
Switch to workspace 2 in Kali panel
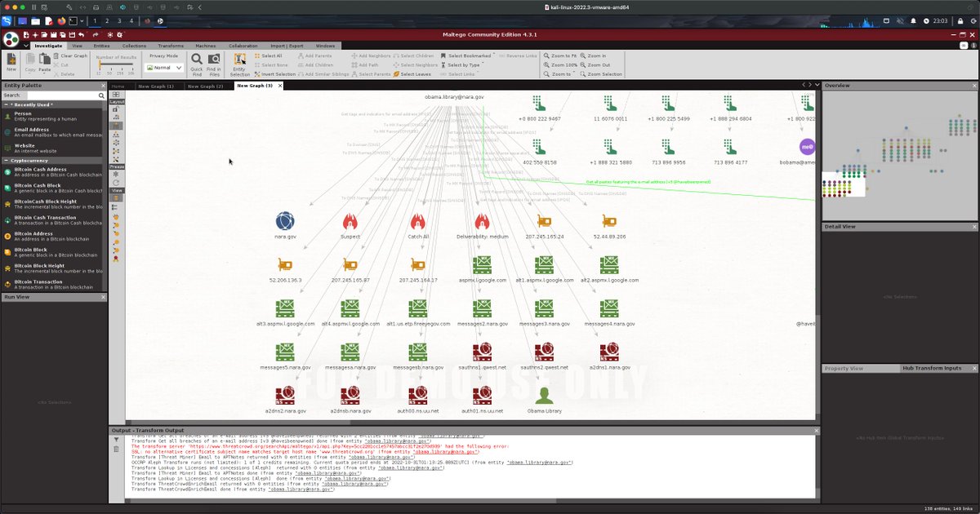point(107,20)
